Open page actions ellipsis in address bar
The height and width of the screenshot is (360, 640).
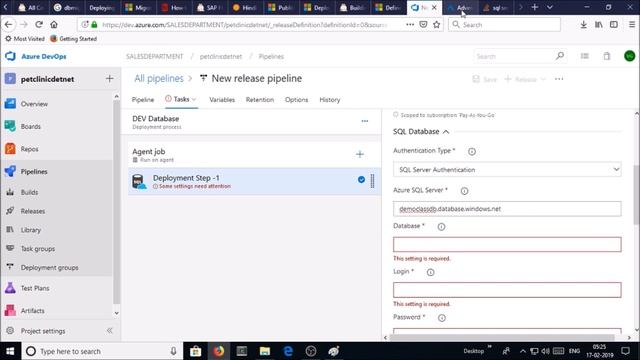pyautogui.click(x=410, y=24)
